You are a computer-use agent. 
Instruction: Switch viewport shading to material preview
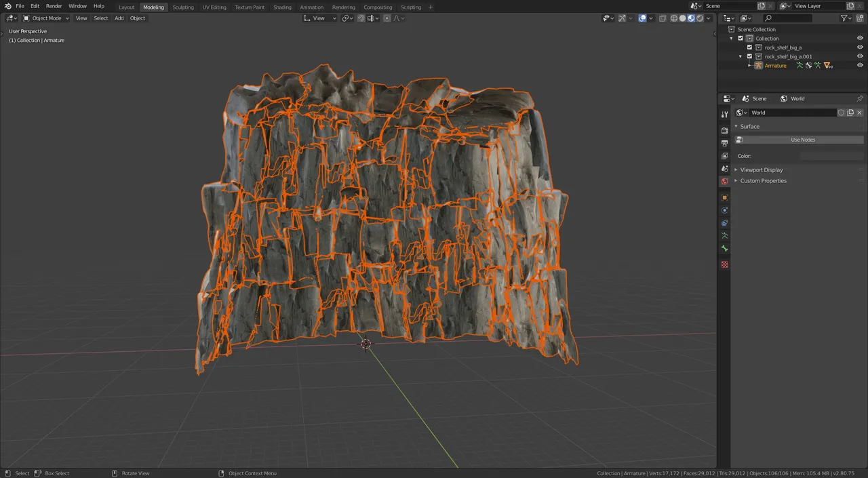point(691,18)
